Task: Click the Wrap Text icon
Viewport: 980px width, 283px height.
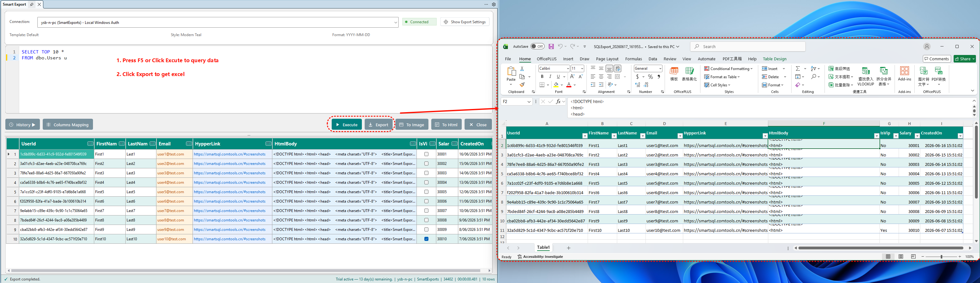Action: point(618,68)
